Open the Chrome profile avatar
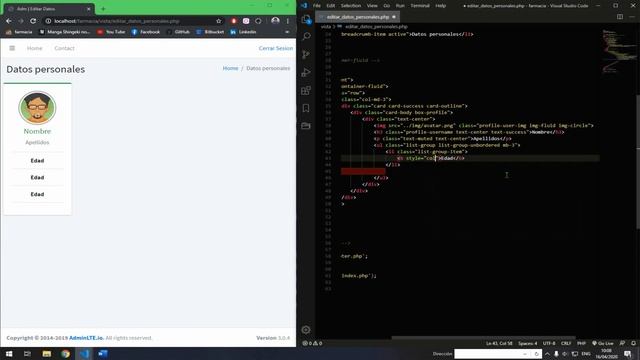 pyautogui.click(x=276, y=21)
